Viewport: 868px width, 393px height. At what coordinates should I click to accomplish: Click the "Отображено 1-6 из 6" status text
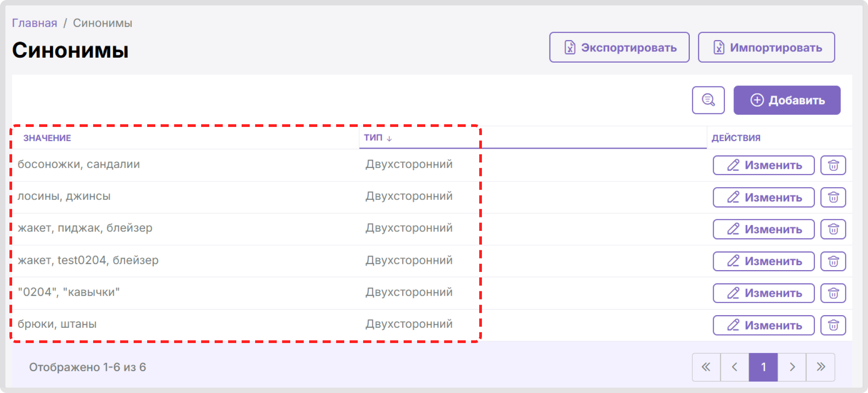88,367
